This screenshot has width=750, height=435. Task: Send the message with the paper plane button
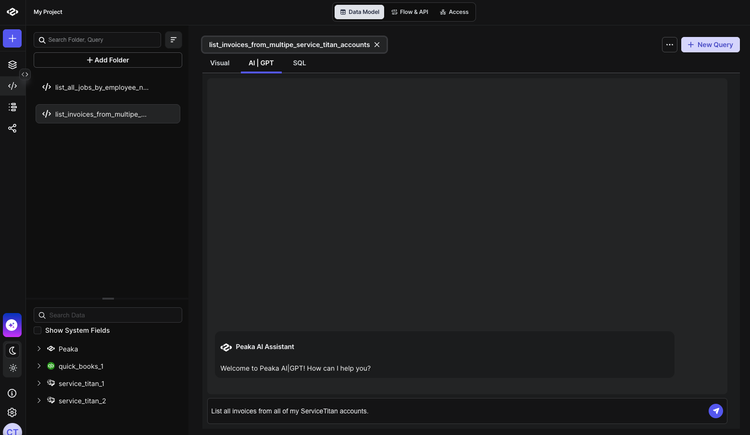[x=716, y=411]
